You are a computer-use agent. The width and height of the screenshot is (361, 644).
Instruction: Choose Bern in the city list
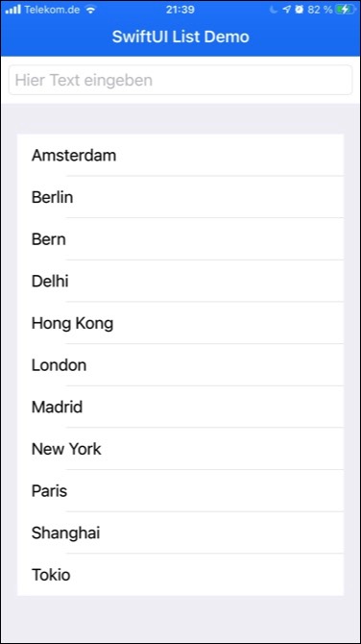pos(180,239)
